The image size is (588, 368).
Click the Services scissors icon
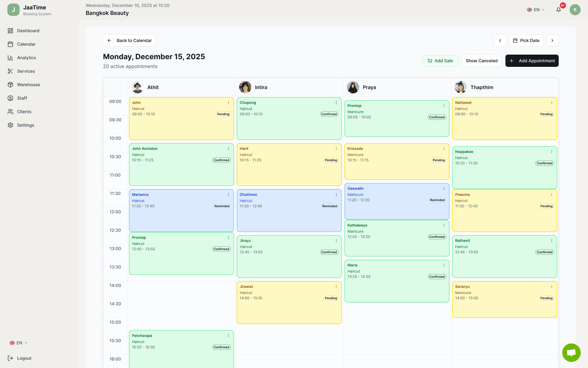[11, 71]
